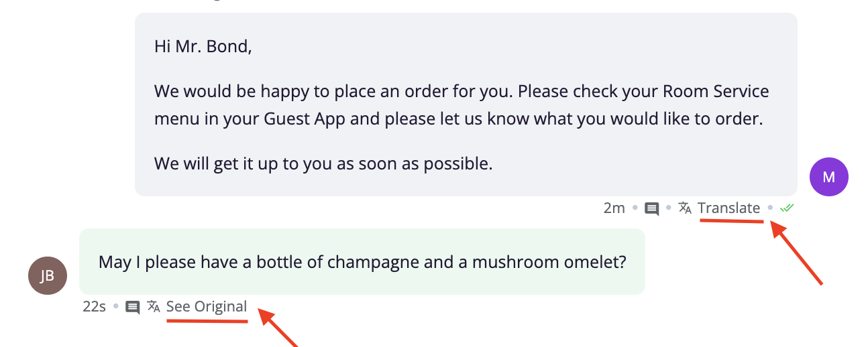Select the green champagne and omelet message

362,261
